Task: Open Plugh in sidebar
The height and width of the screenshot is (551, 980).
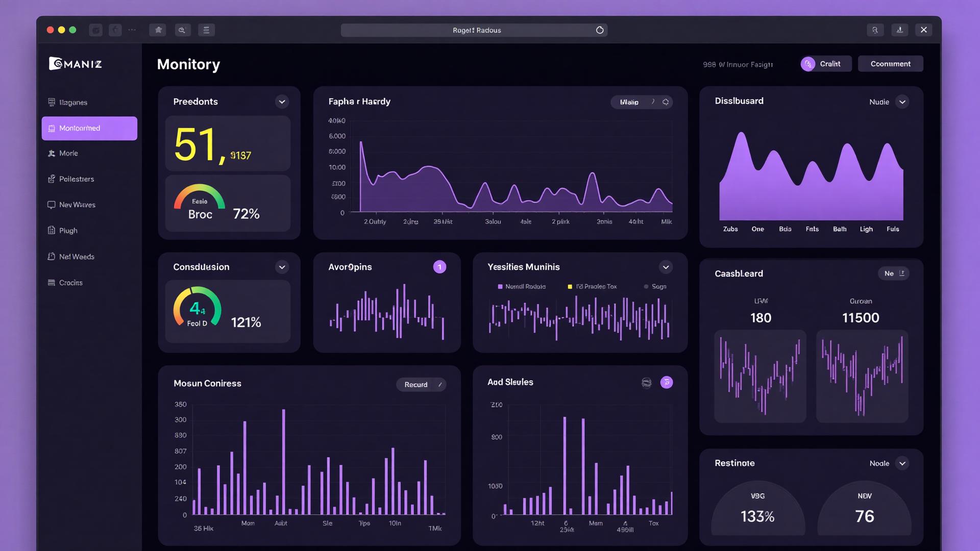Action: pos(89,231)
